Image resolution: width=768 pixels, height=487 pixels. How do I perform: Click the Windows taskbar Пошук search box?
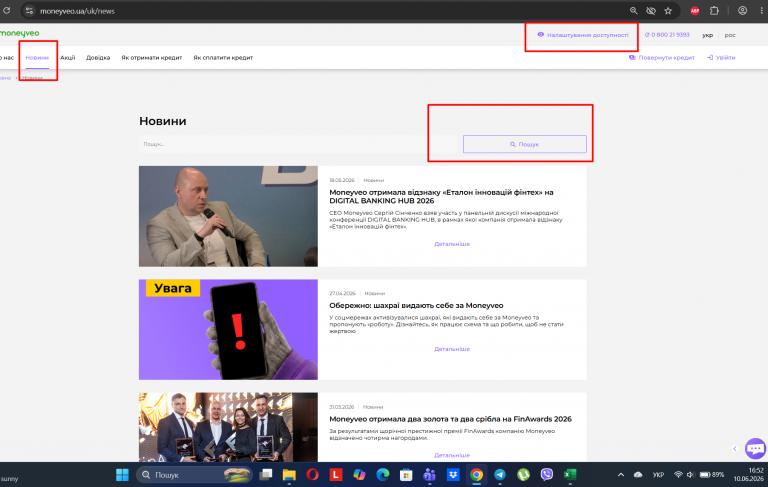tap(194, 475)
